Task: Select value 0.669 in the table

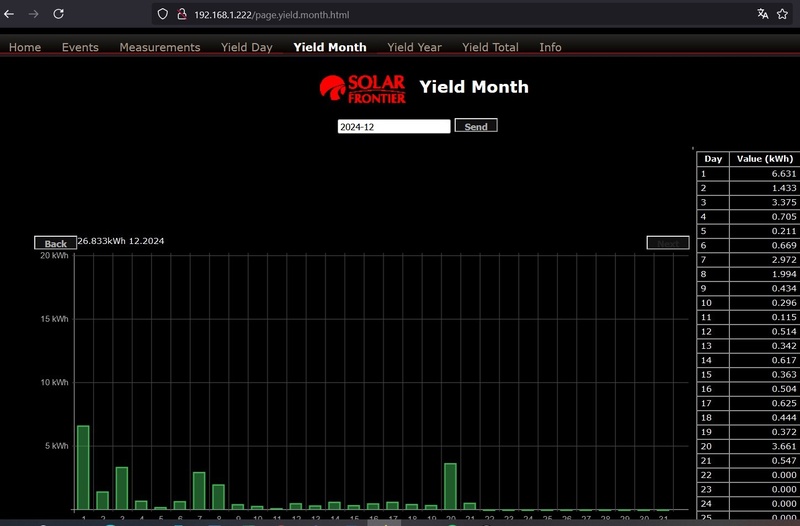Action: click(784, 245)
